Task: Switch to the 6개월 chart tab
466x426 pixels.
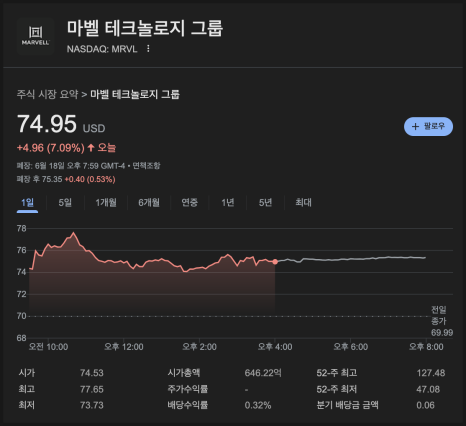Action: click(149, 202)
